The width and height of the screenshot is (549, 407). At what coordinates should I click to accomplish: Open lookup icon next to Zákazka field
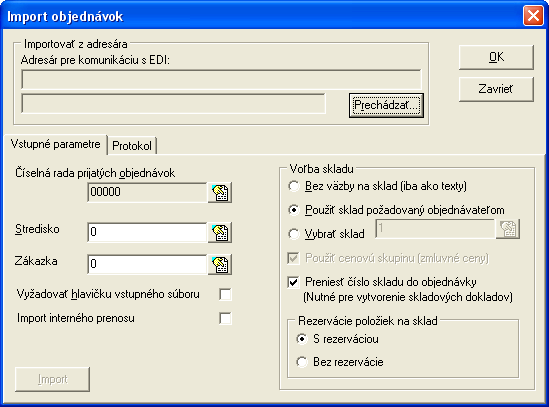click(x=220, y=264)
